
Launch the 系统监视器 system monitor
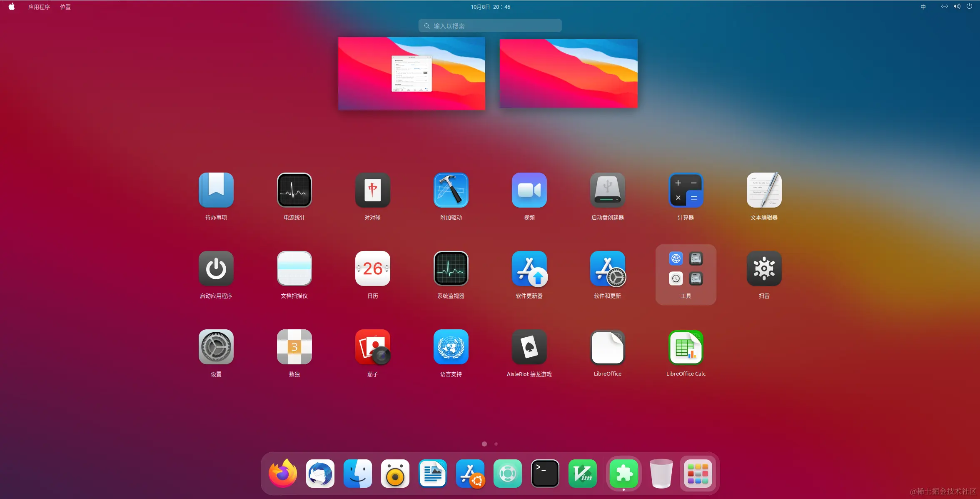(x=451, y=268)
